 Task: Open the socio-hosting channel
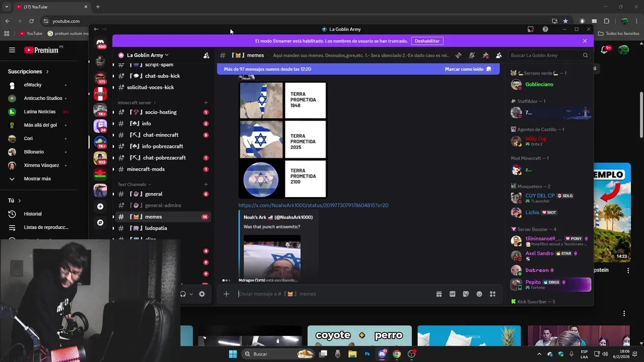(x=162, y=112)
